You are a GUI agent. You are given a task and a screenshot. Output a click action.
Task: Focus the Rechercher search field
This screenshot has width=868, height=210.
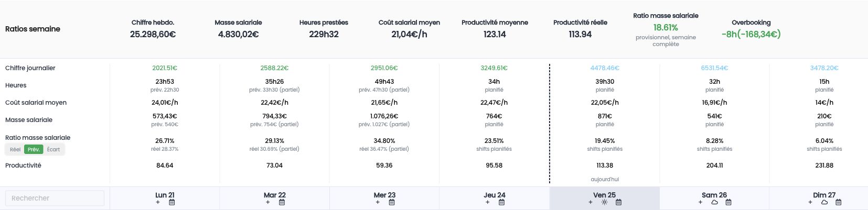[x=55, y=198]
